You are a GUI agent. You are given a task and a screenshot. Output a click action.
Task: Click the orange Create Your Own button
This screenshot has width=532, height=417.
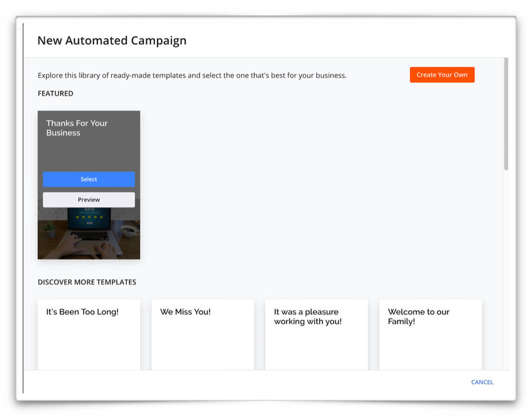442,75
